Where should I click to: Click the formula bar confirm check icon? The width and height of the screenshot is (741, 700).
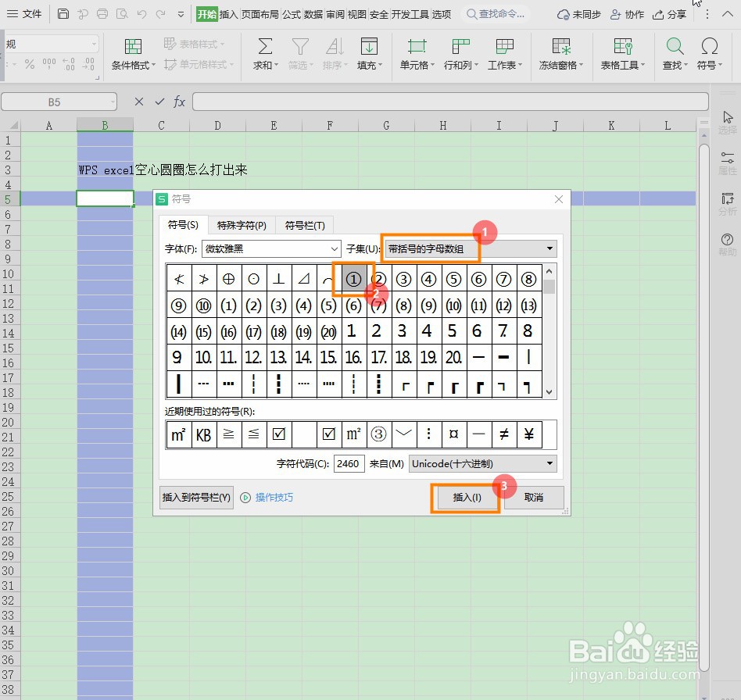(x=159, y=102)
